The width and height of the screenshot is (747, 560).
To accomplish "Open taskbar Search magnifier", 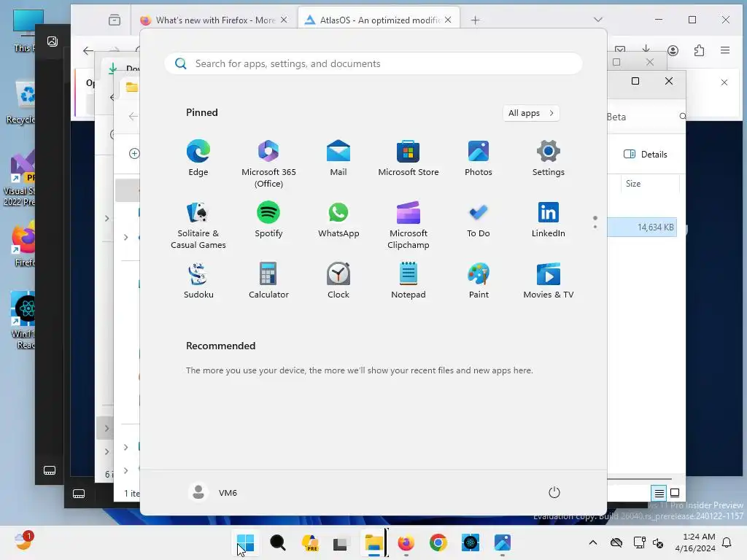I will click(278, 542).
